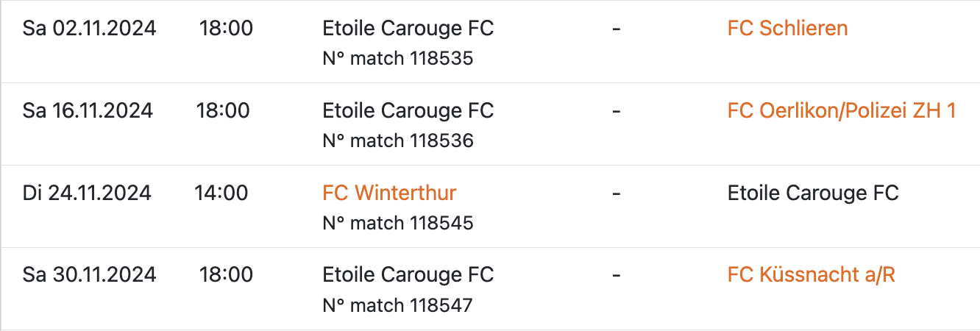Click Etoile Carouge FC above match 118535
980x331 pixels.
[408, 29]
